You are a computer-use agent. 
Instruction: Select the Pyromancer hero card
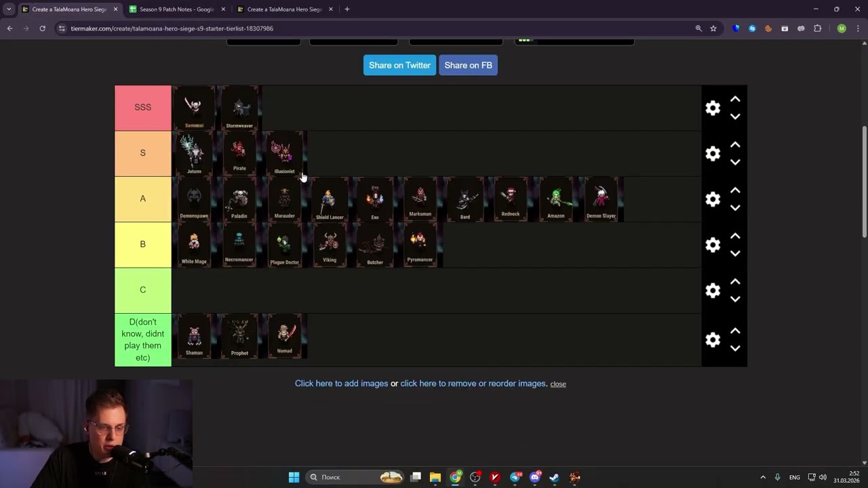click(x=420, y=245)
